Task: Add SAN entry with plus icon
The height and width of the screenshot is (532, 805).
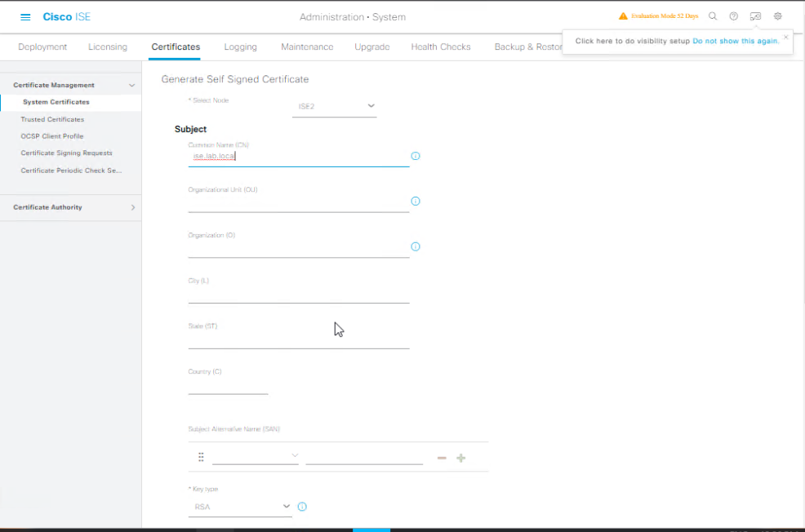Action: click(x=461, y=458)
